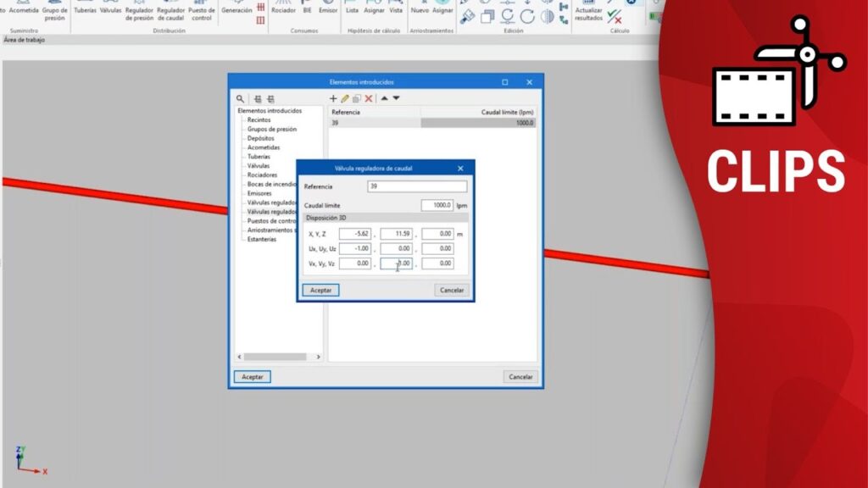
Task: Click the Cancelar button of Elementos introducidos
Action: pyautogui.click(x=520, y=376)
